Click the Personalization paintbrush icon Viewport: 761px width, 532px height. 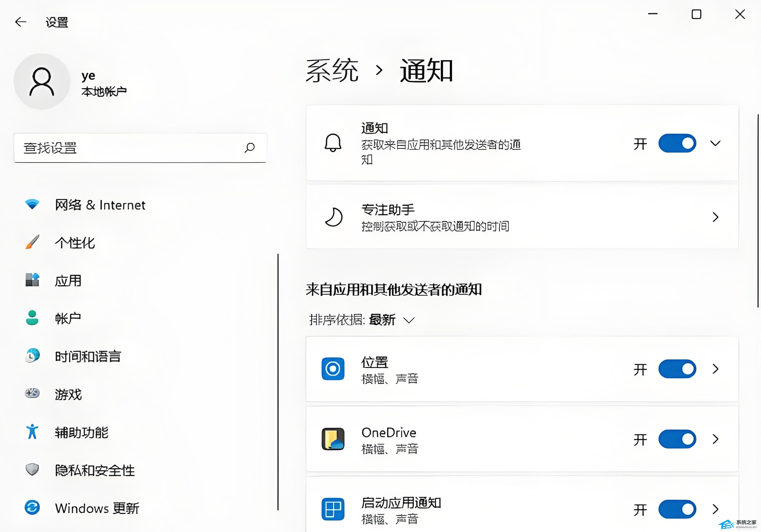tap(32, 242)
